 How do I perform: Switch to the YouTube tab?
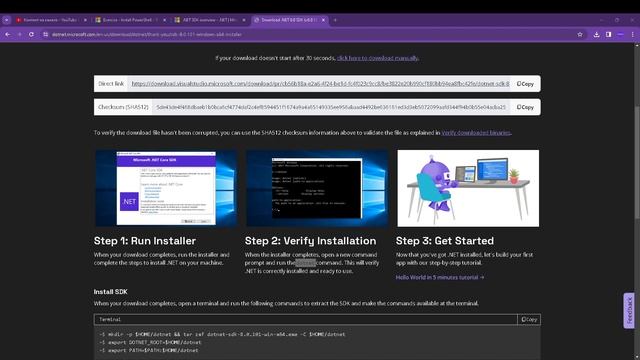pyautogui.click(x=51, y=20)
